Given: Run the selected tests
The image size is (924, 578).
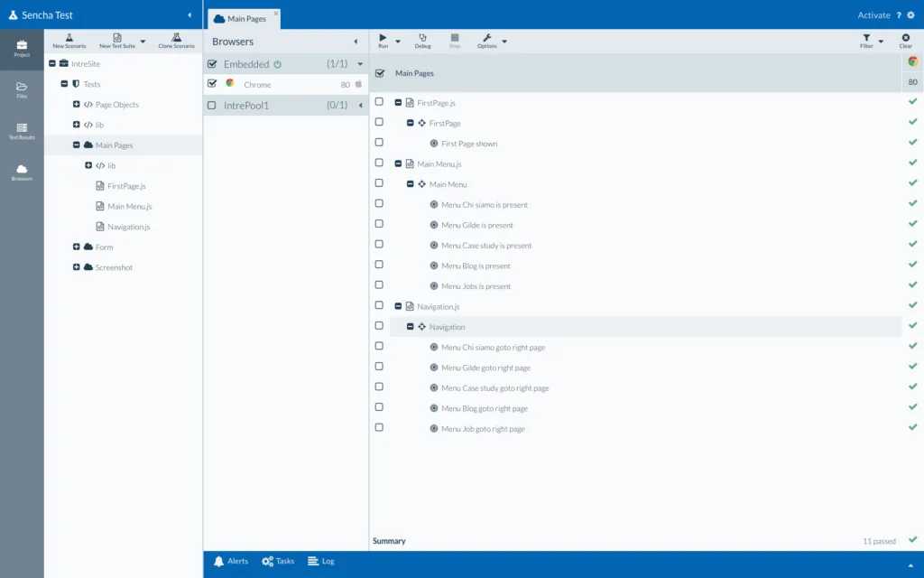Looking at the screenshot, I should coord(383,41).
